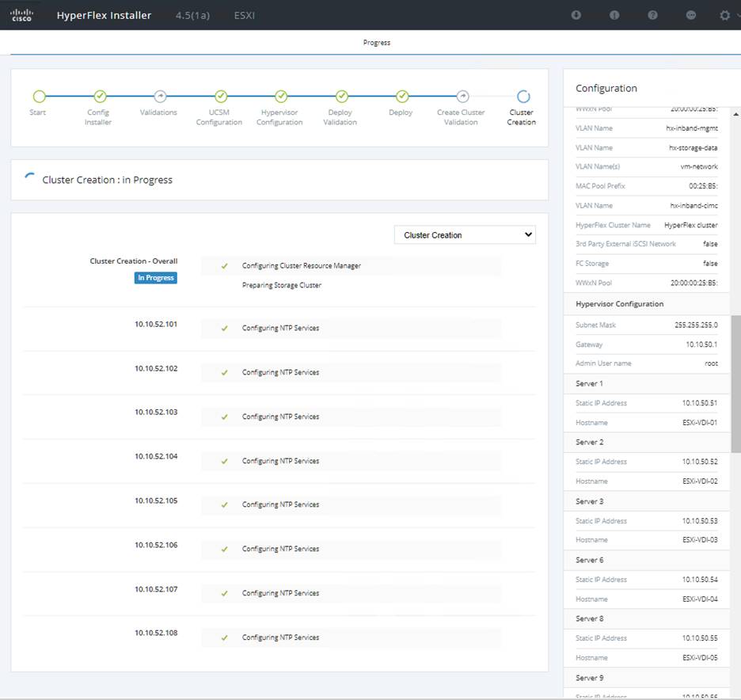This screenshot has width=741, height=700.
Task: Click the Configuration panel heading
Action: (x=606, y=89)
